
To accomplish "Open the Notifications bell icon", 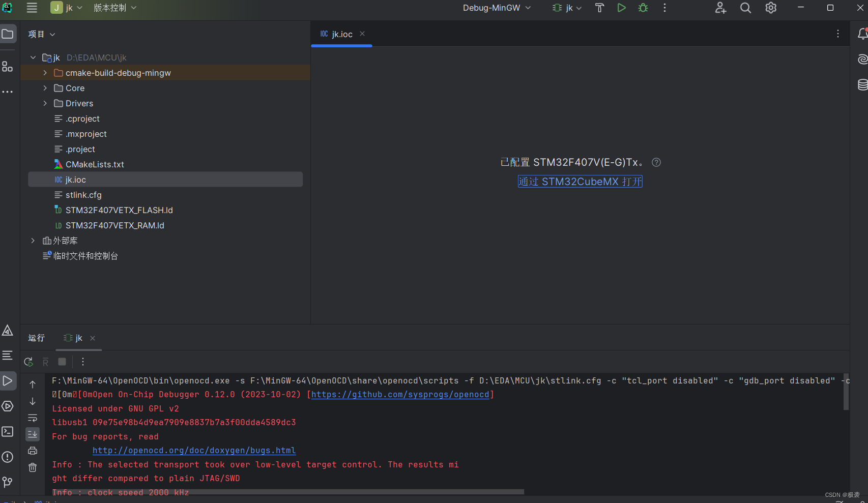I will 862,34.
